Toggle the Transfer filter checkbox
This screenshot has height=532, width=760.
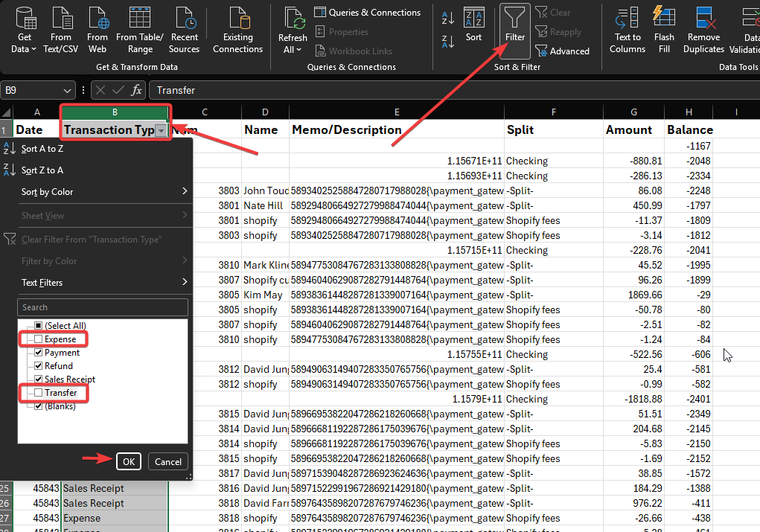39,393
